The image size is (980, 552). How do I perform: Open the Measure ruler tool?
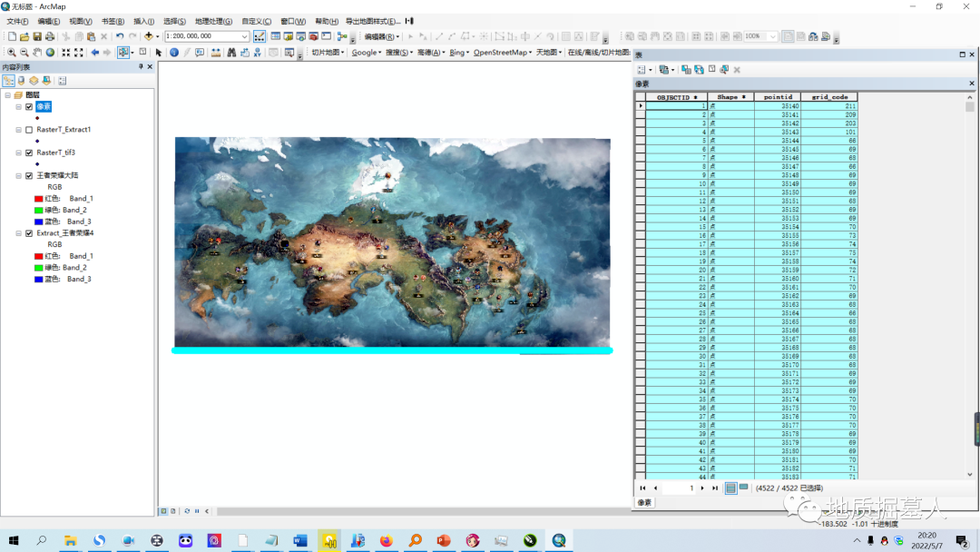pyautogui.click(x=216, y=53)
